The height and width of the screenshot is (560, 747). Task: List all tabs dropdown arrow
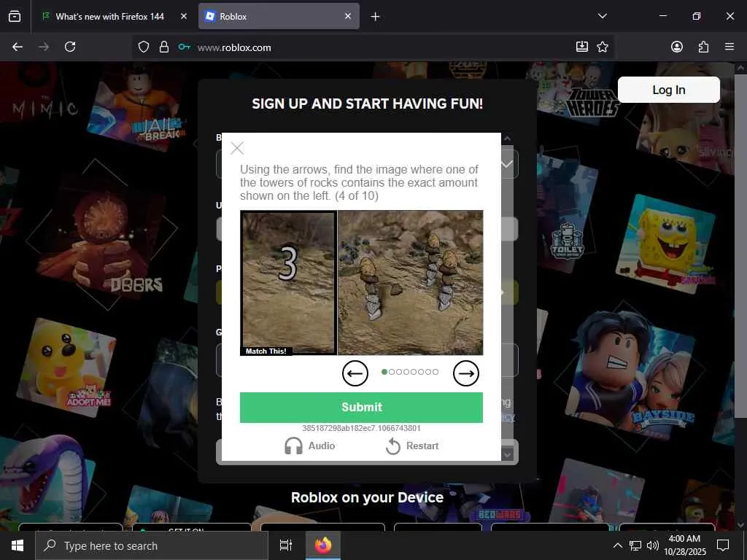click(602, 16)
